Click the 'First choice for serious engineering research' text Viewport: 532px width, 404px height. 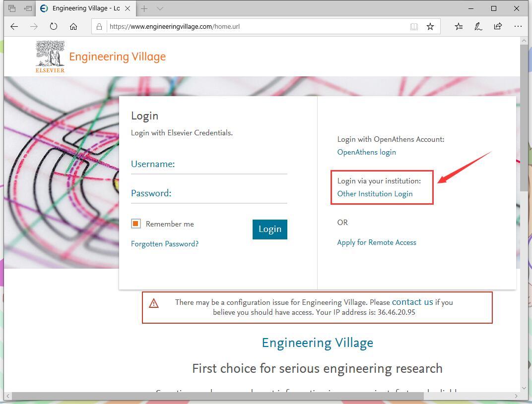pos(317,368)
